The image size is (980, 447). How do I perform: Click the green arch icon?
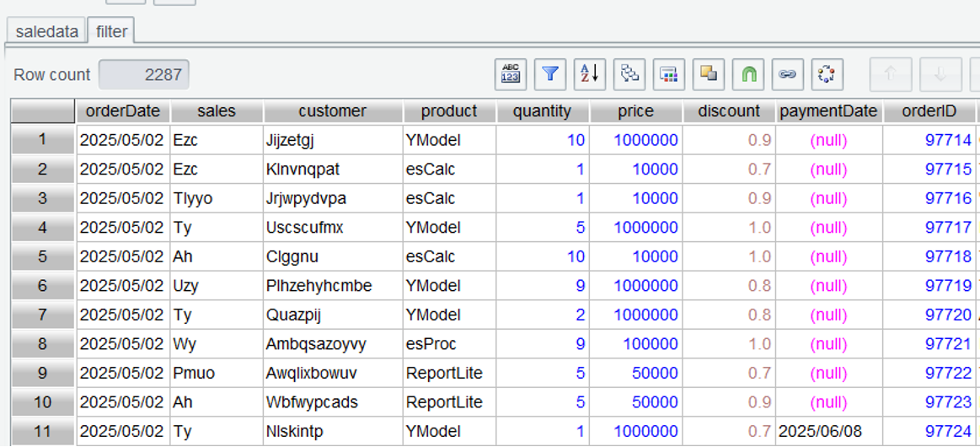(x=748, y=74)
